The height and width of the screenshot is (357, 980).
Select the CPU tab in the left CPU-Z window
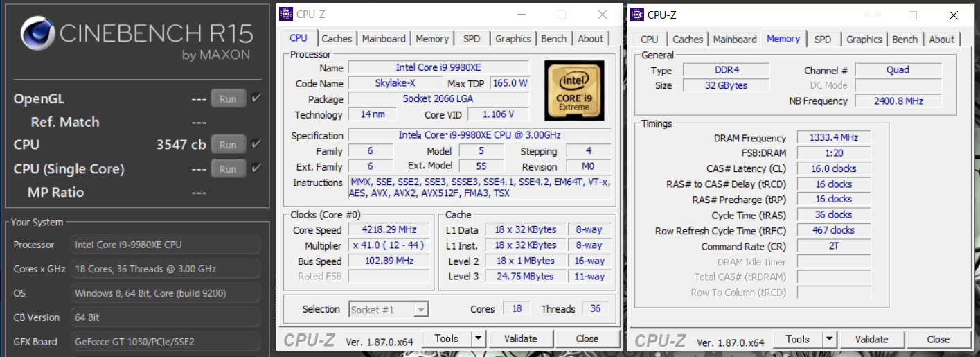[x=299, y=37]
